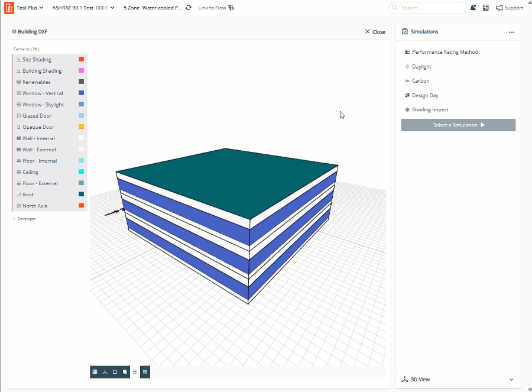The width and height of the screenshot is (532, 392).
Task: Click the first grid icon in the bottom viewer toolbar
Action: (x=95, y=372)
